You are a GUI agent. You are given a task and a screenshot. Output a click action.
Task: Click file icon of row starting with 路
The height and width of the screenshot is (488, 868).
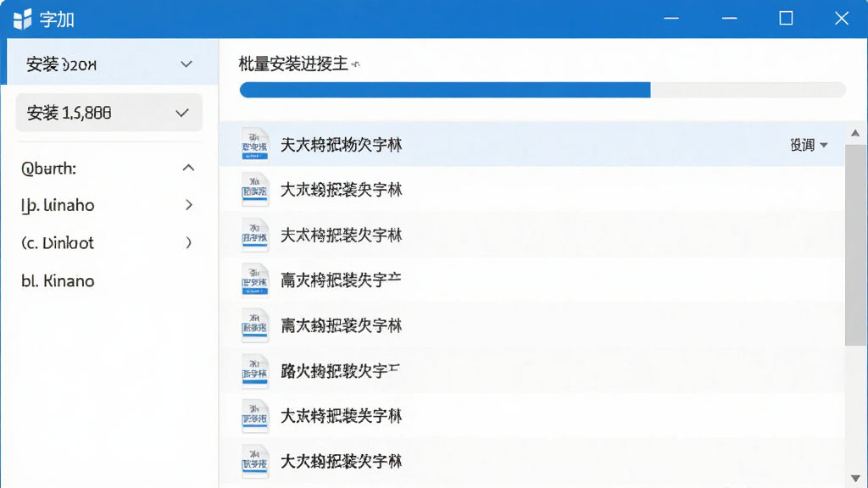255,371
